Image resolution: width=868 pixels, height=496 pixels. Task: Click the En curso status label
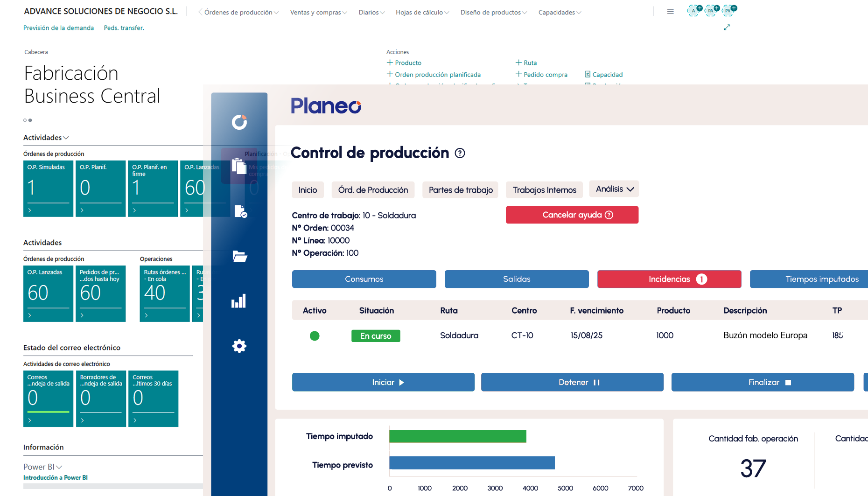[376, 336]
